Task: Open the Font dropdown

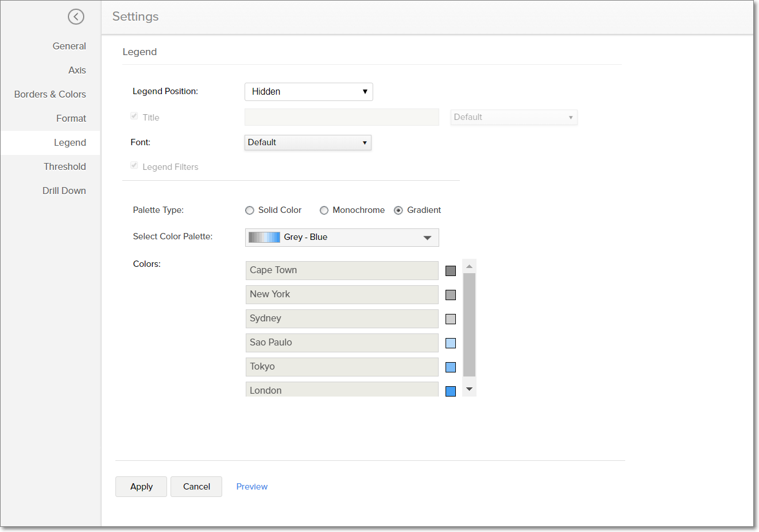Action: tap(308, 142)
